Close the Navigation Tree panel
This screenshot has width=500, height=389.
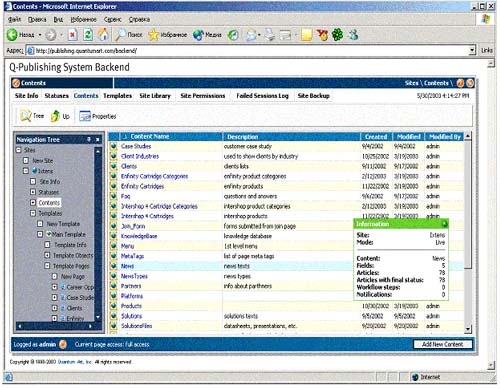pos(98,140)
